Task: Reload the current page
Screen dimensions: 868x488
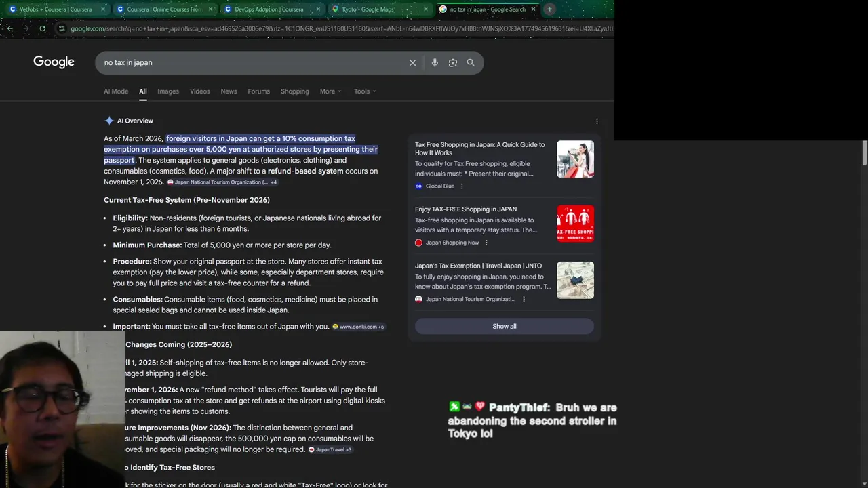Action: 42,28
